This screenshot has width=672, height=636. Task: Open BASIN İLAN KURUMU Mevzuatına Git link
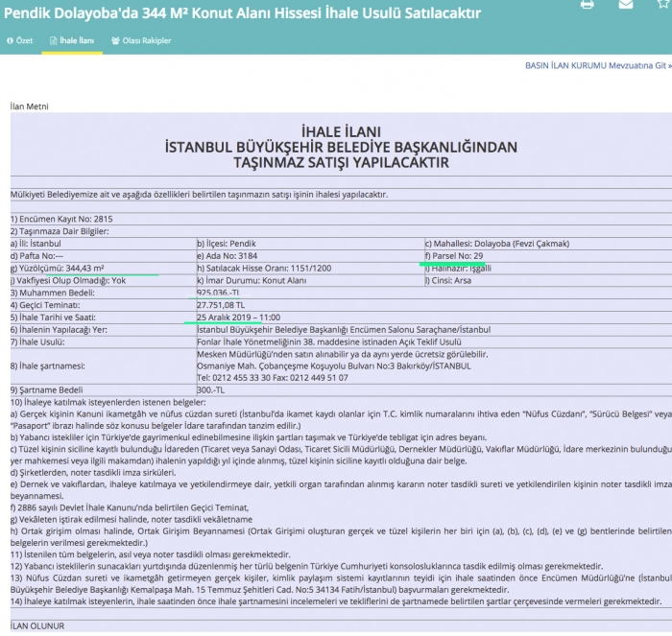tap(598, 65)
